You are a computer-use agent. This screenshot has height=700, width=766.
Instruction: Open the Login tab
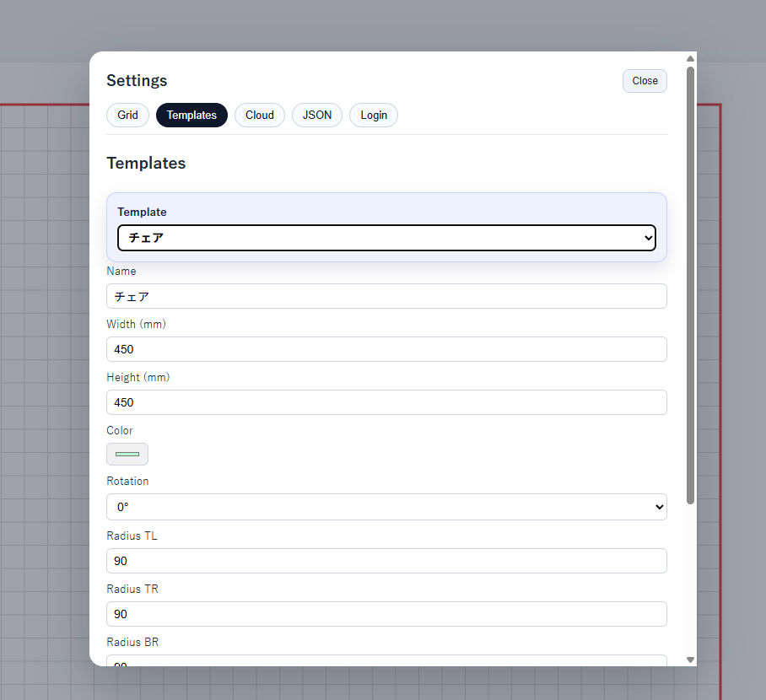374,116
